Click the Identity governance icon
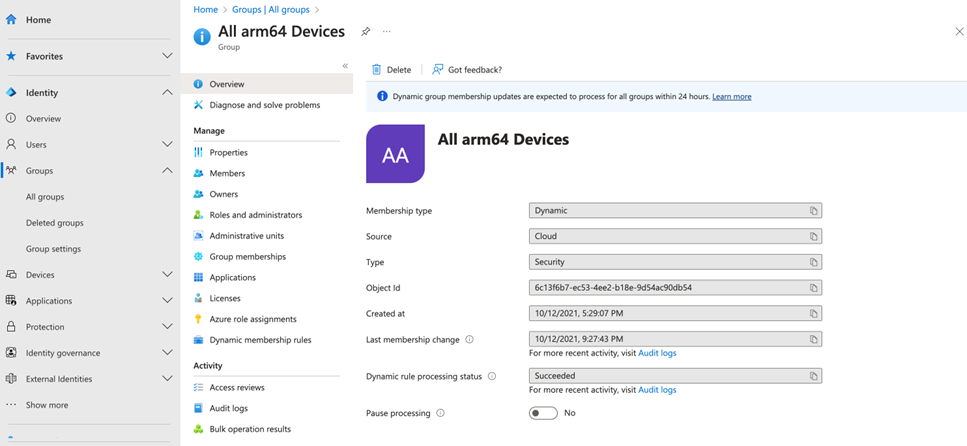The height and width of the screenshot is (446, 967). click(x=11, y=353)
